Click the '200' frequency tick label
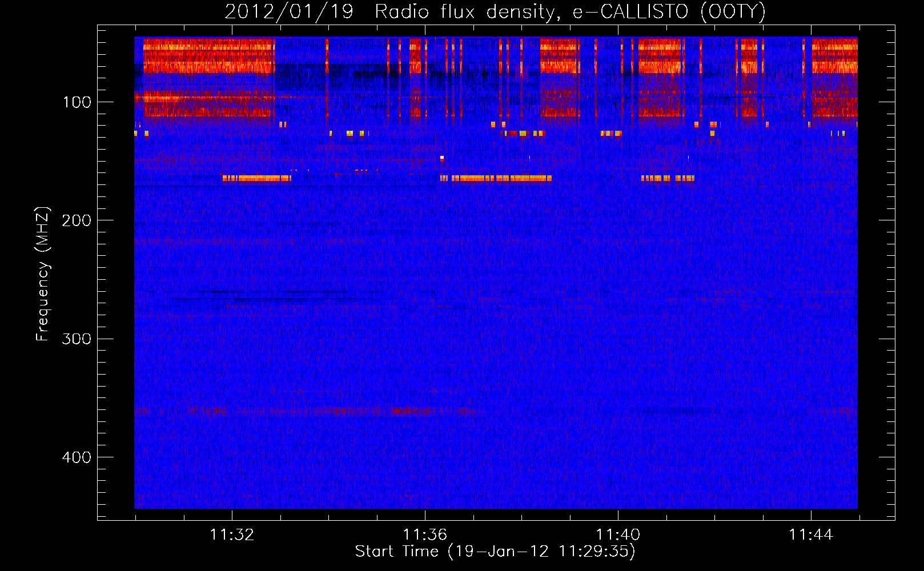The width and height of the screenshot is (924, 571). 77,220
